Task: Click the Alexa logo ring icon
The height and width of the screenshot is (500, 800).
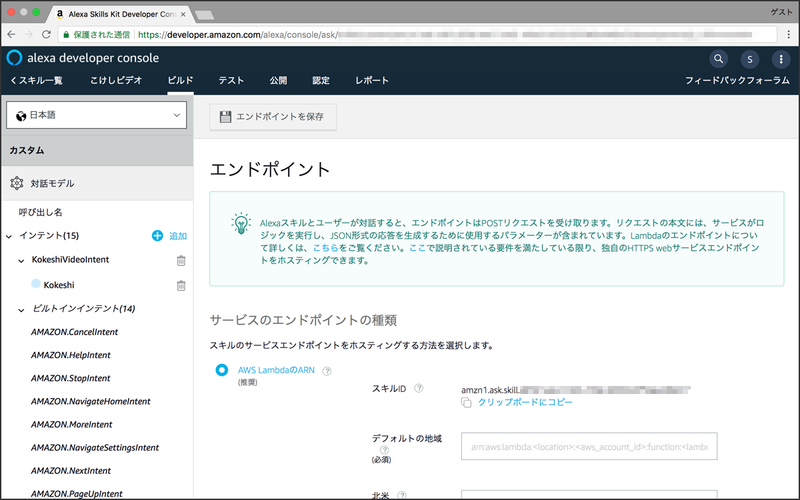Action: tap(14, 58)
